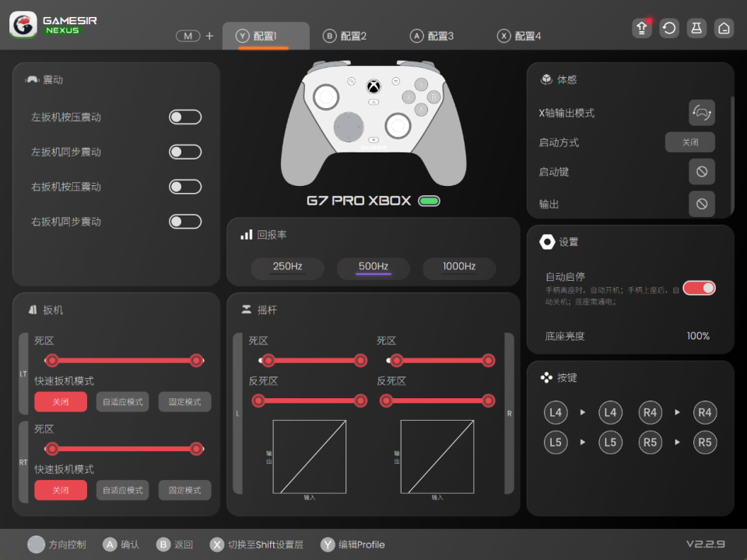Toggle 右扳机按压震动 switch
Image resolution: width=747 pixels, height=560 pixels.
[x=185, y=187]
